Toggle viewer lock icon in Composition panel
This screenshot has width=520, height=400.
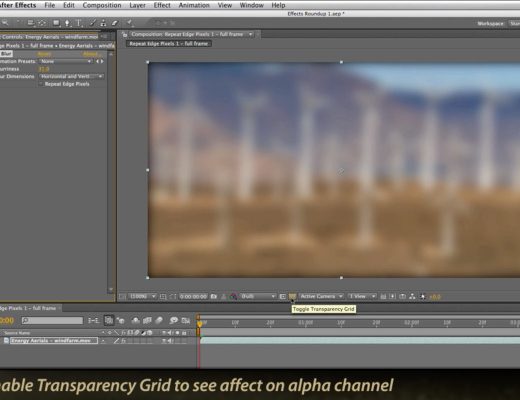[x=125, y=34]
